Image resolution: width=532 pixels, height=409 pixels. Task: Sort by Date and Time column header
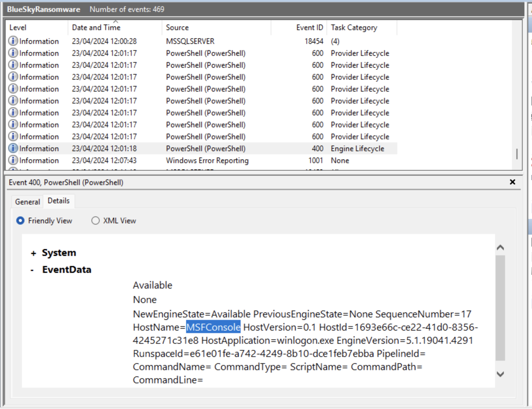click(115, 28)
